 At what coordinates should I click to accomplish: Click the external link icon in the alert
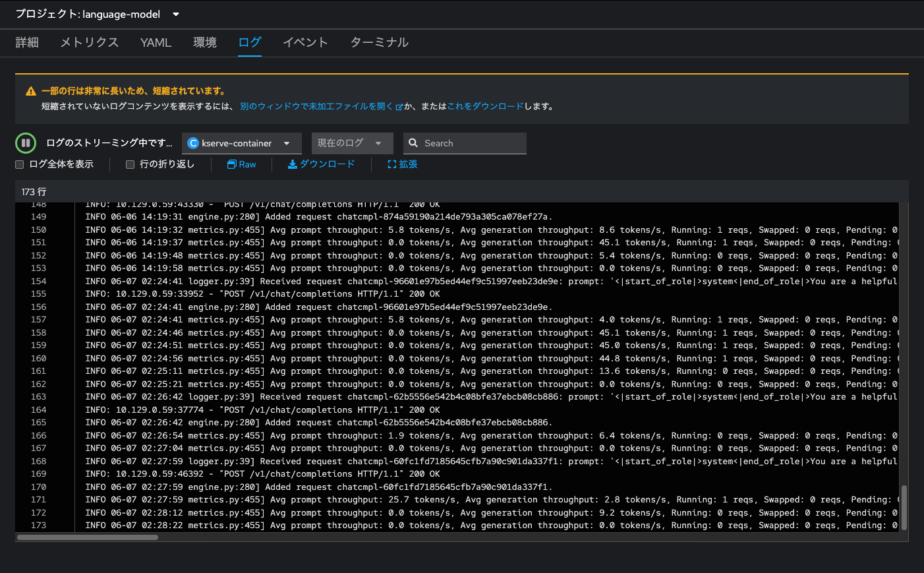click(x=399, y=107)
